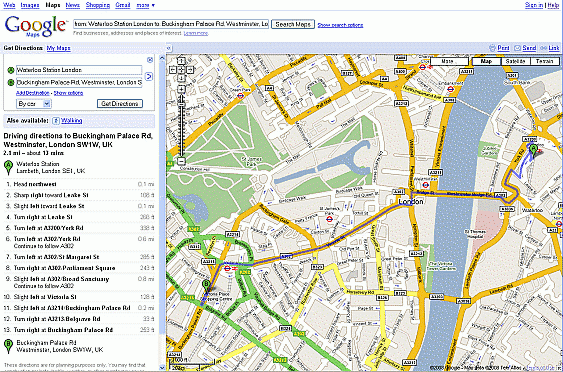The width and height of the screenshot is (563, 372).
Task: Click the printer icon next to Print
Action: tap(492, 48)
